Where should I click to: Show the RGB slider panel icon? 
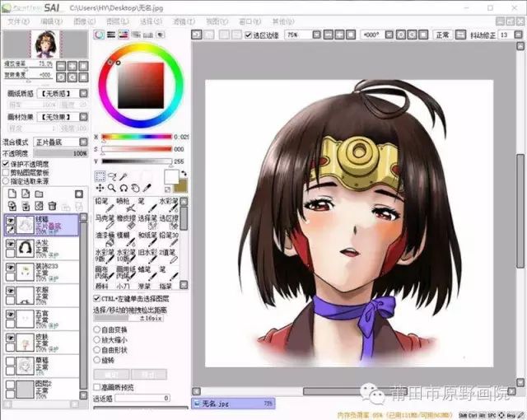pos(111,35)
